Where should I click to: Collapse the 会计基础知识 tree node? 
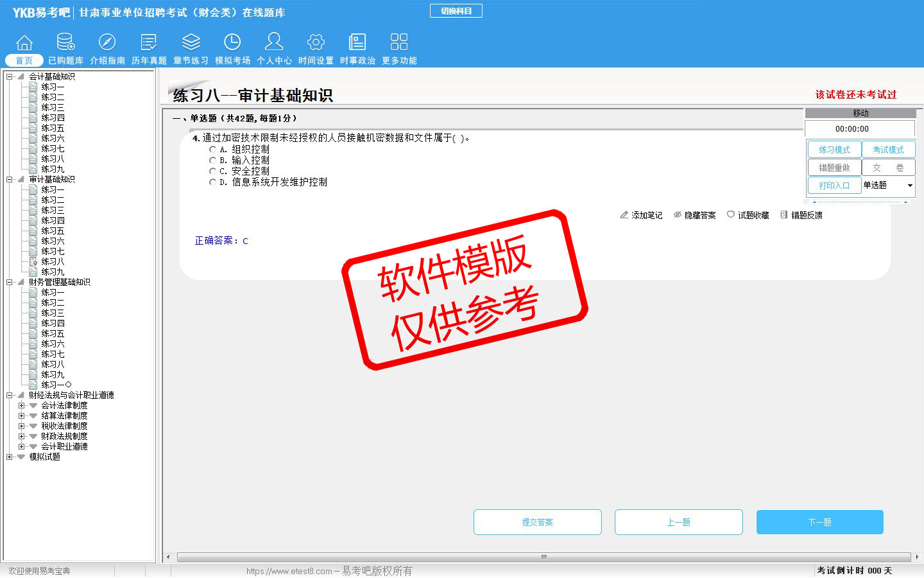(x=9, y=76)
